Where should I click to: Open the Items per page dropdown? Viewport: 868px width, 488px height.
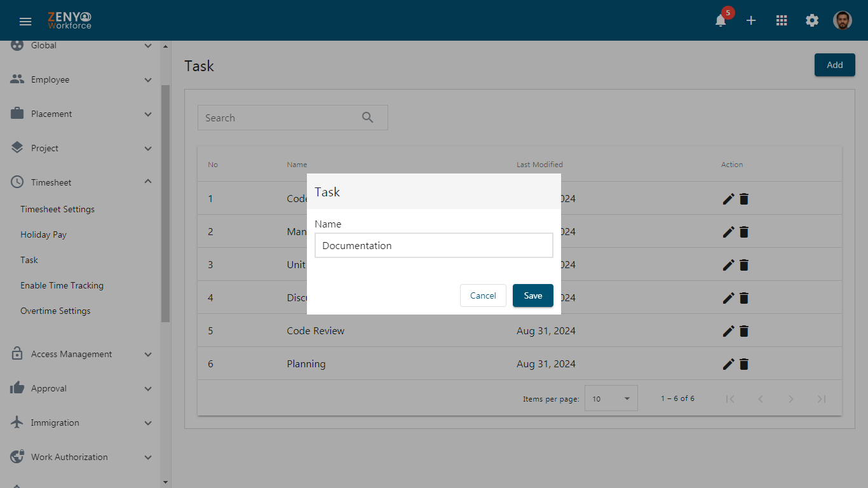tap(611, 398)
